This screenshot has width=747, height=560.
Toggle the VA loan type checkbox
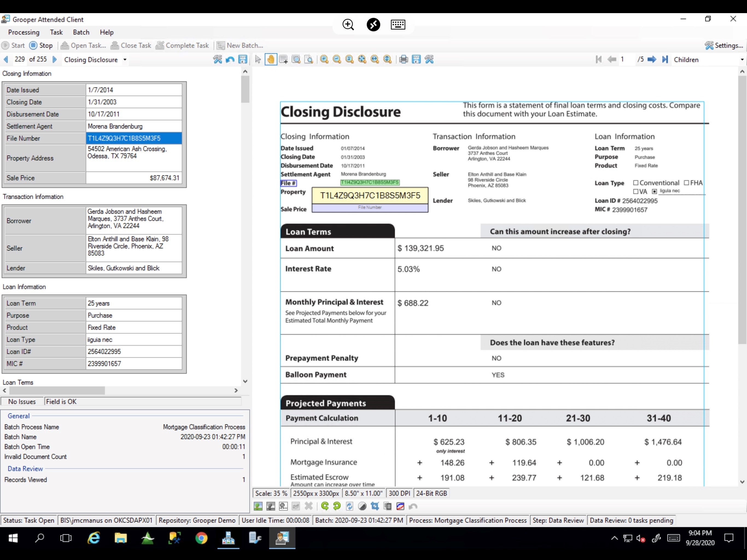(x=635, y=191)
